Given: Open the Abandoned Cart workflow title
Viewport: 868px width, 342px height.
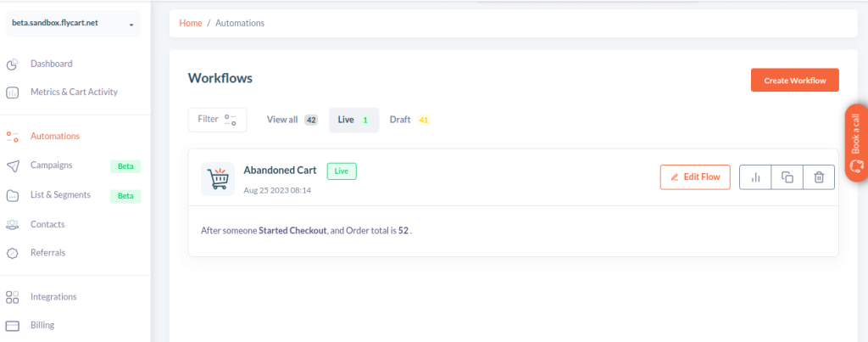Looking at the screenshot, I should [x=280, y=171].
